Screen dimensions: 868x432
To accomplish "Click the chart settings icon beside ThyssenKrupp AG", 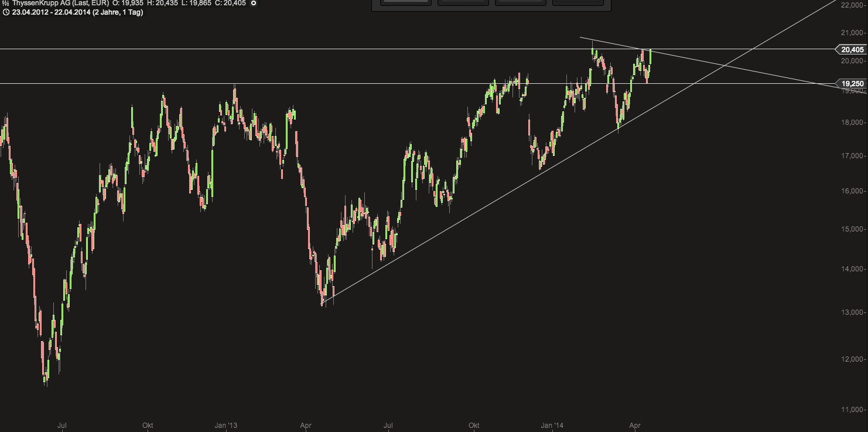I will tap(5, 3).
